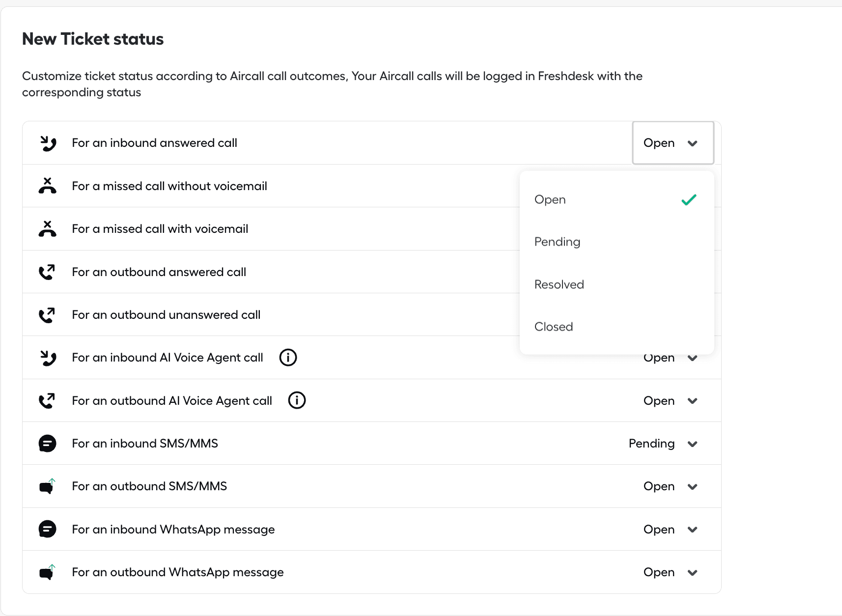Image resolution: width=842 pixels, height=616 pixels.
Task: Click the inbound WhatsApp message bubble icon
Action: click(48, 529)
